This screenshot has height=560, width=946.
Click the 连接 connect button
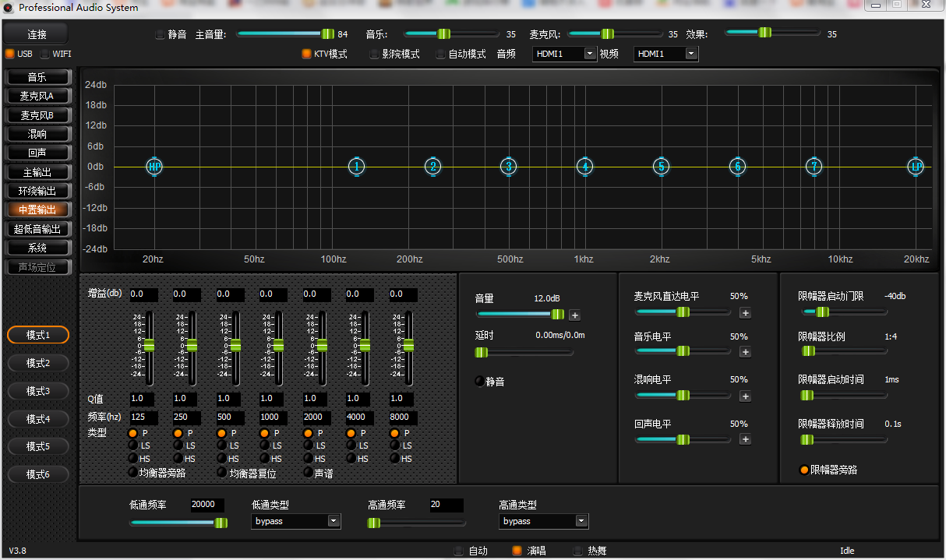point(37,34)
